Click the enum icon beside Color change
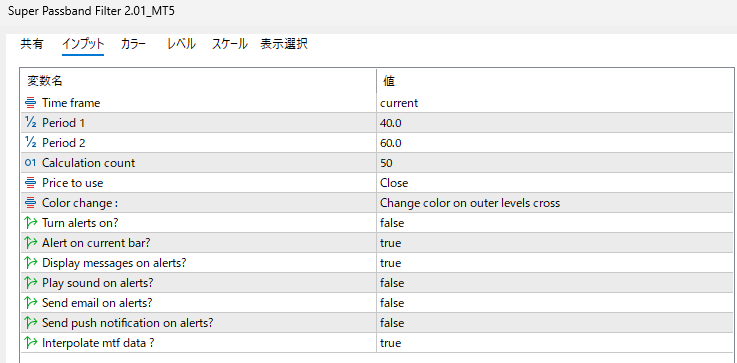Screen dimensions: 737x363 pyautogui.click(x=31, y=203)
